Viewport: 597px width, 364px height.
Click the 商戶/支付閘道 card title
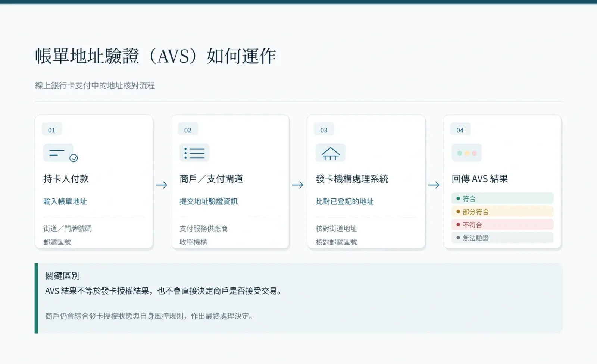tap(211, 179)
